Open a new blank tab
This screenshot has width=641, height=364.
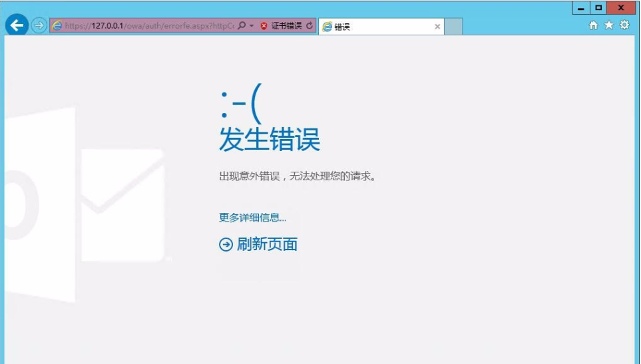point(453,27)
